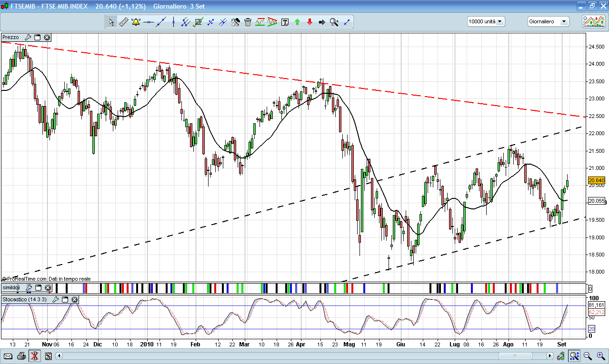This screenshot has width=609, height=364.
Task: Choose the green up arrow marker
Action: [x=297, y=22]
